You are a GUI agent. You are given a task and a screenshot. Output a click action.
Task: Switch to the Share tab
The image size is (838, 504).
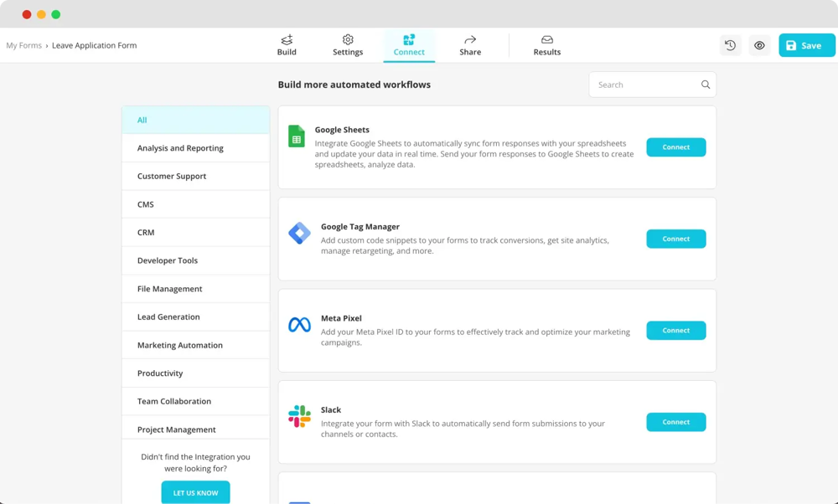click(x=470, y=45)
